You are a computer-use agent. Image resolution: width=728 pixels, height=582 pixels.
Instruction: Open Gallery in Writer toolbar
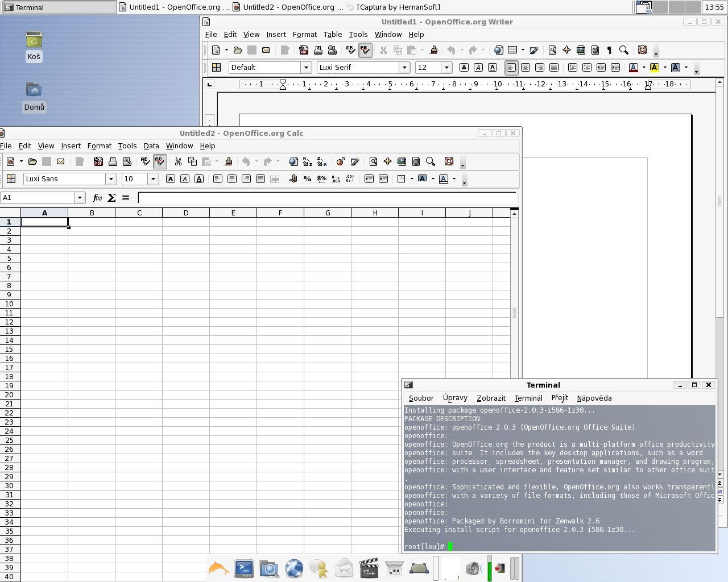pyautogui.click(x=581, y=50)
